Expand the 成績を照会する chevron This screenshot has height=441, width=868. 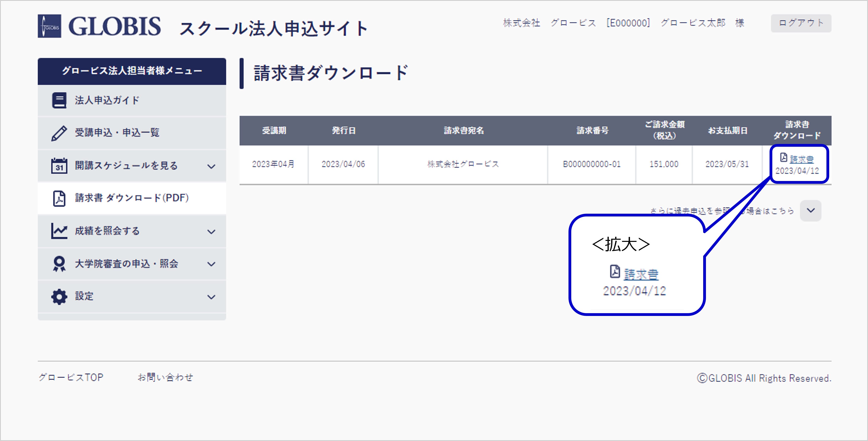(x=211, y=232)
